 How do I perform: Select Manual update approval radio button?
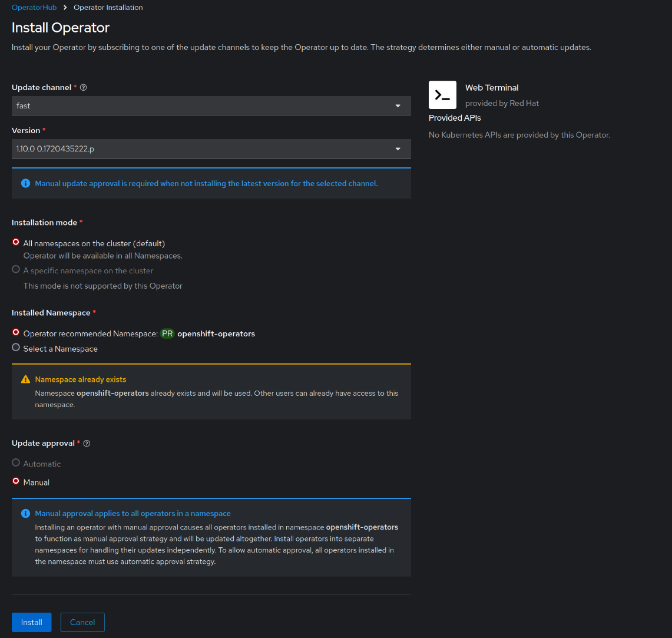(16, 481)
